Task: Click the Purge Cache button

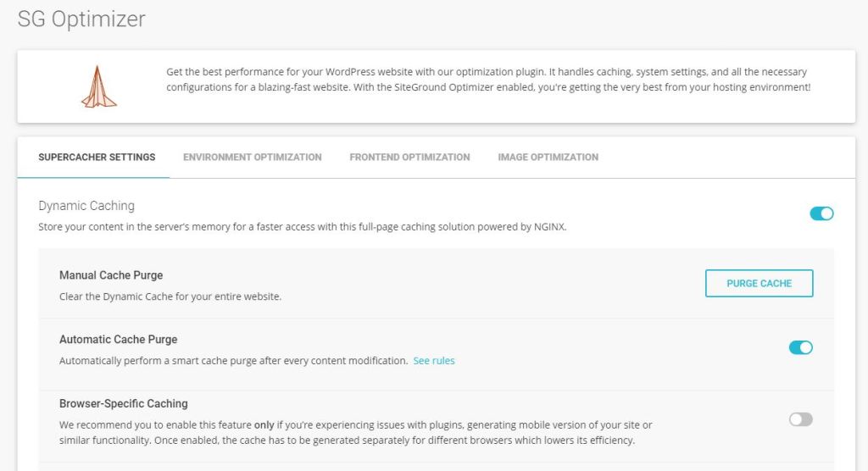Action: [759, 284]
